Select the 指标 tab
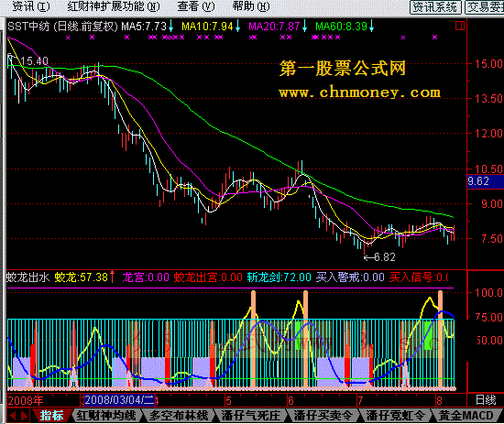This screenshot has height=424, width=504. pyautogui.click(x=51, y=416)
